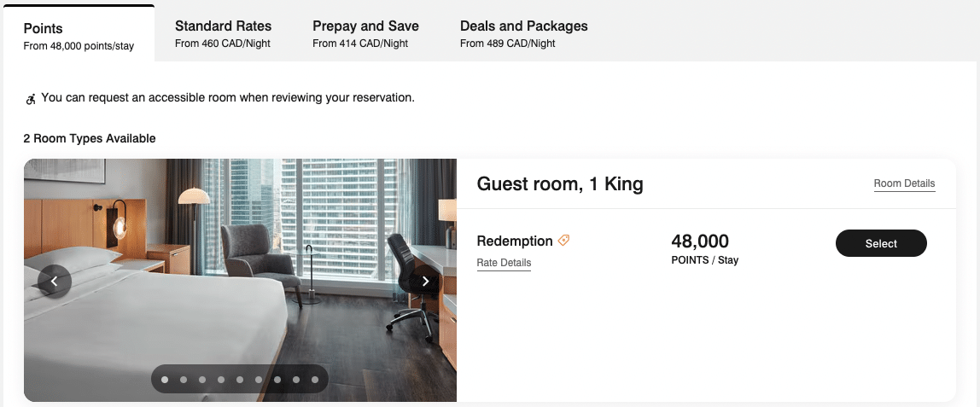980x407 pixels.
Task: View Rate Details for Redemption
Action: pyautogui.click(x=504, y=263)
